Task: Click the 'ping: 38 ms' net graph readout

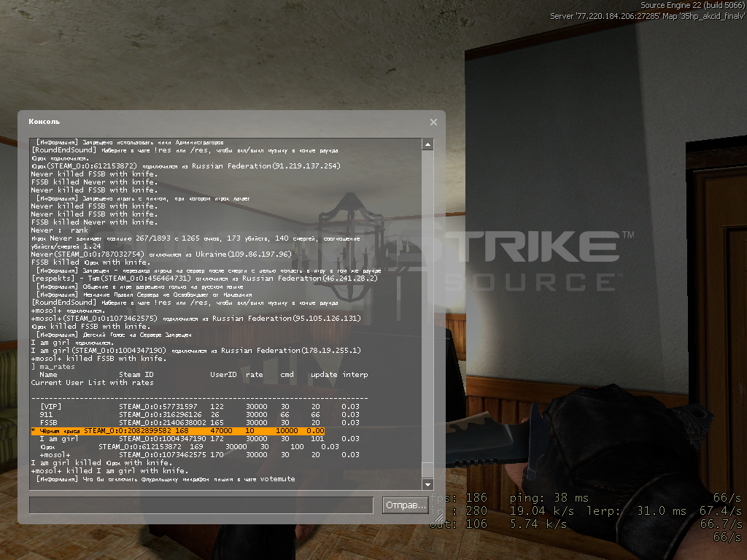Action: [x=549, y=498]
